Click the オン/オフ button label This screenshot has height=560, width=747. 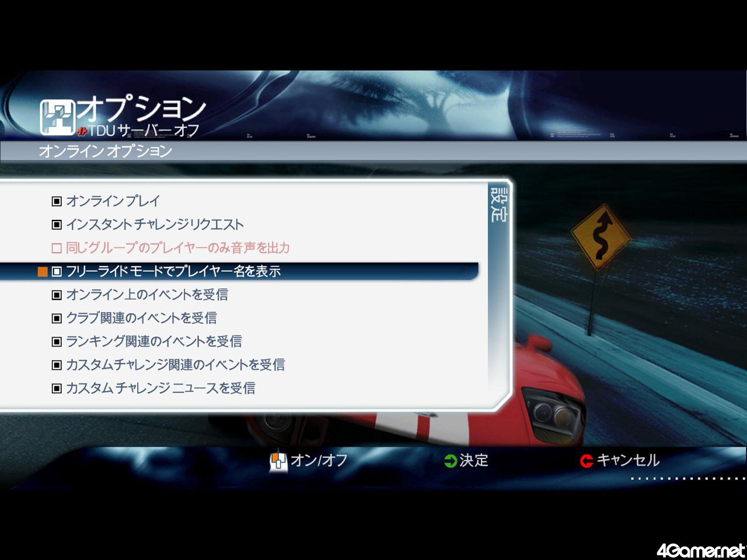pyautogui.click(x=319, y=461)
